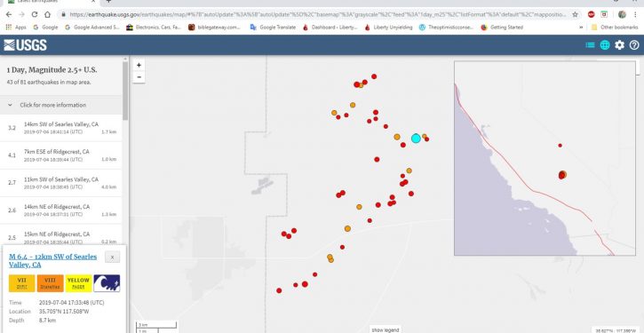Expand hidden bookmarks chevron
The image size is (644, 333).
(581, 28)
